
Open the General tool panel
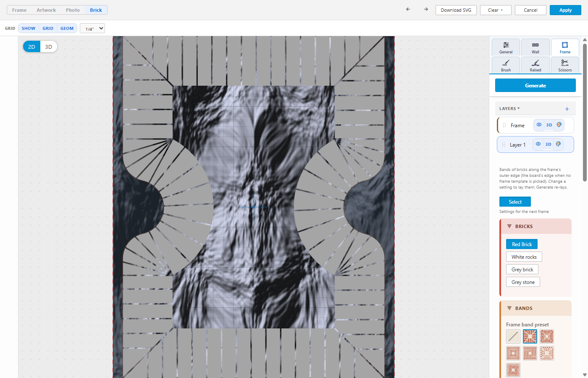(x=506, y=47)
